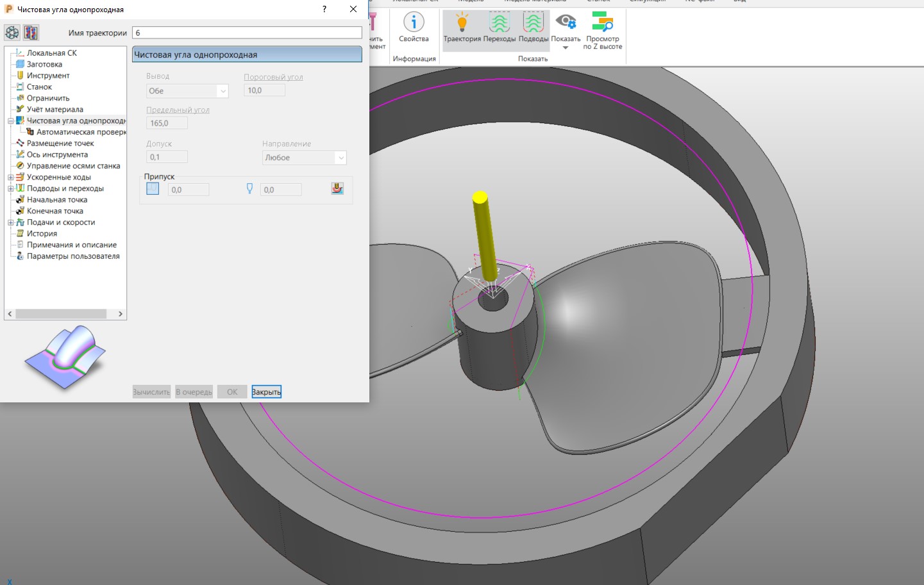Click the help question mark in dialog title
Viewport: 924px width, 585px height.
[324, 9]
